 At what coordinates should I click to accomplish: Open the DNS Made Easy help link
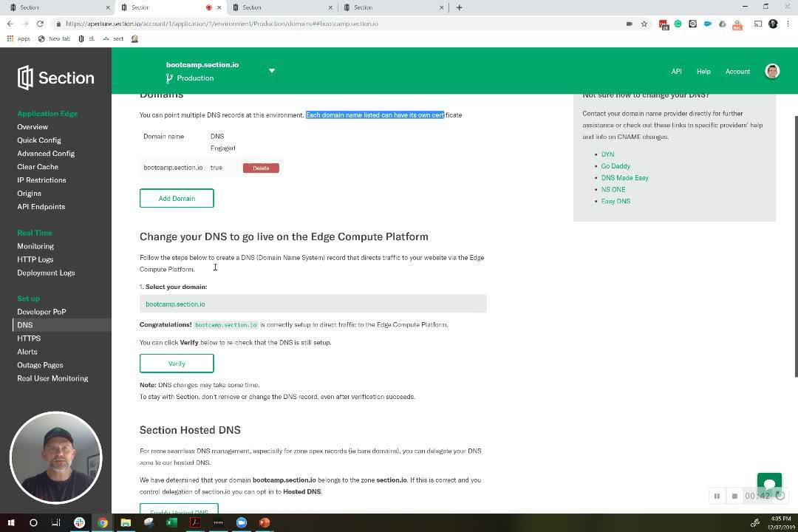(624, 177)
